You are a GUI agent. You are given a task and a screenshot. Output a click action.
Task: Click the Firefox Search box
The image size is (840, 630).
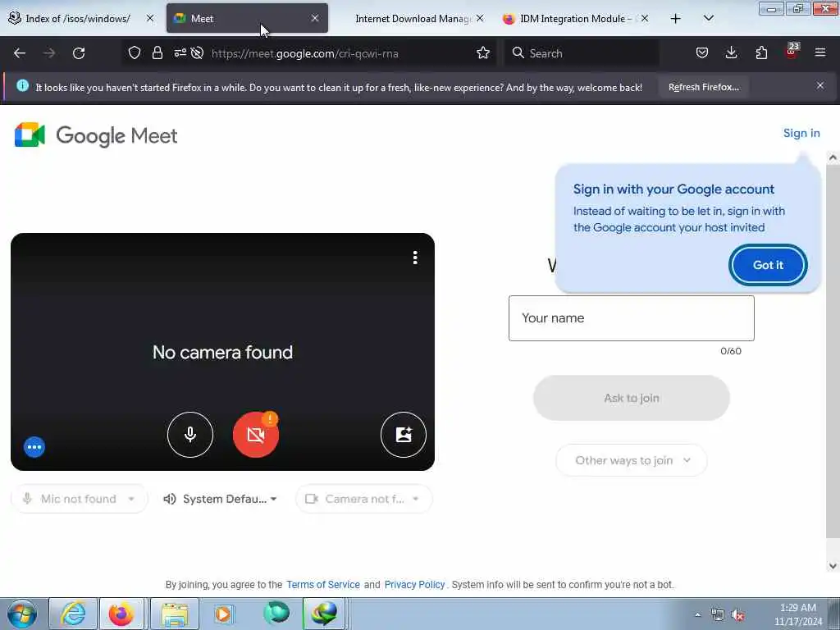coord(582,53)
